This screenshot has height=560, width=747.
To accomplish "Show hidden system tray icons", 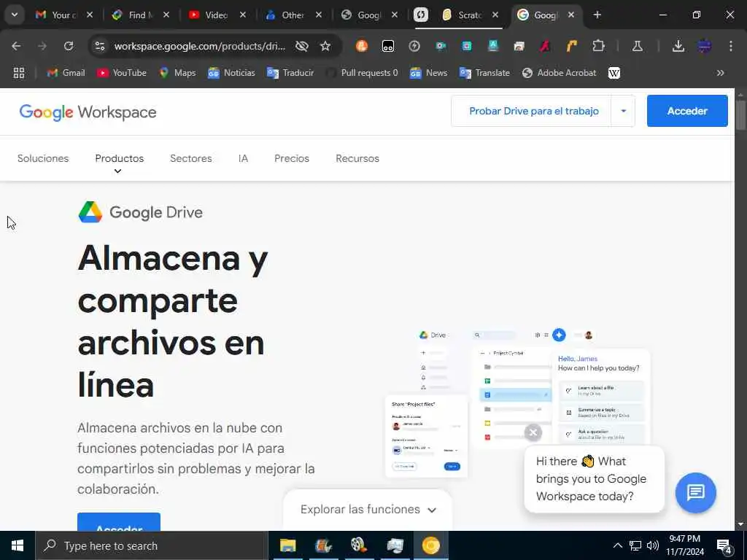I will [617, 545].
